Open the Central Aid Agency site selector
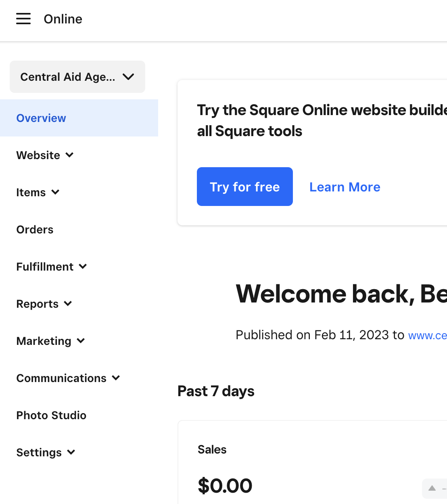The image size is (447, 504). click(x=77, y=77)
